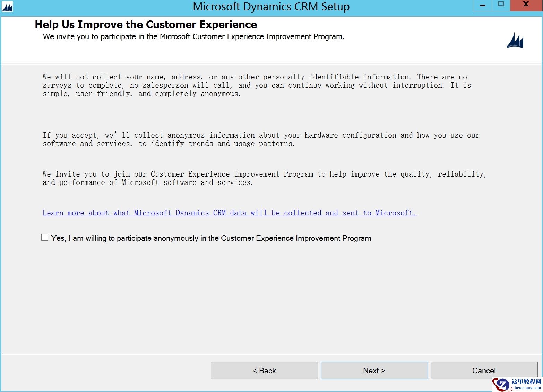Click < Back to return to the previous step
The height and width of the screenshot is (392, 543).
pos(264,370)
